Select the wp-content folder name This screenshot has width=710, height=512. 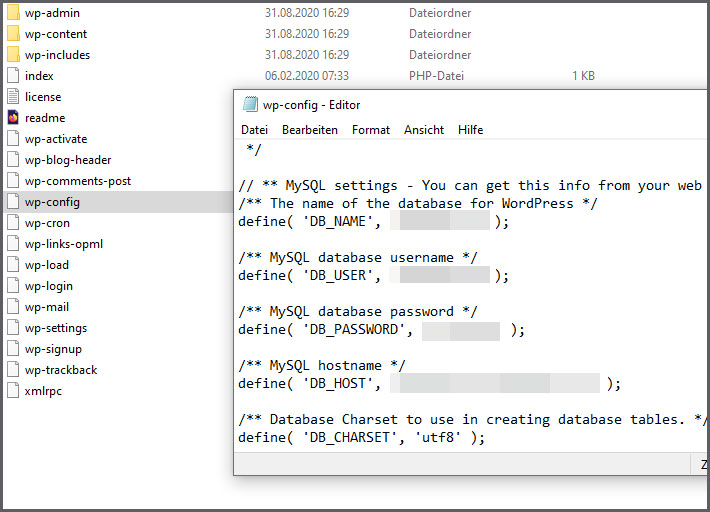click(56, 34)
